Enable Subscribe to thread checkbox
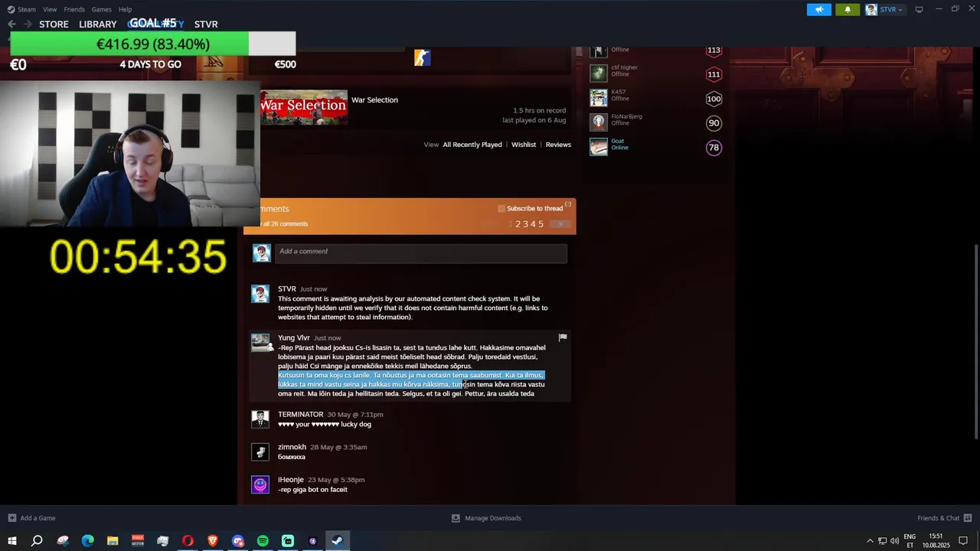Viewport: 980px width, 551px height. [x=501, y=208]
